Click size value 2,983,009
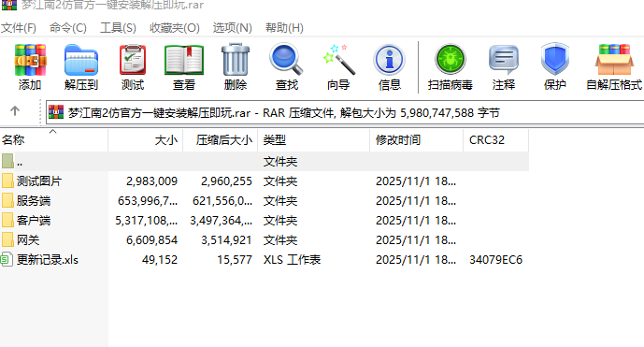Screen dimensions: 644x347 [151, 181]
